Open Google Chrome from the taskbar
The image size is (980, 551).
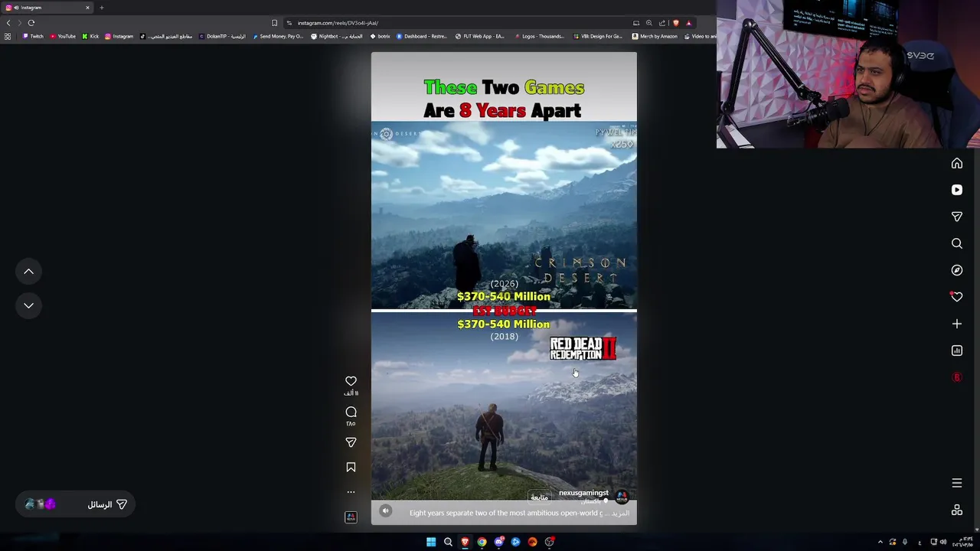coord(482,542)
